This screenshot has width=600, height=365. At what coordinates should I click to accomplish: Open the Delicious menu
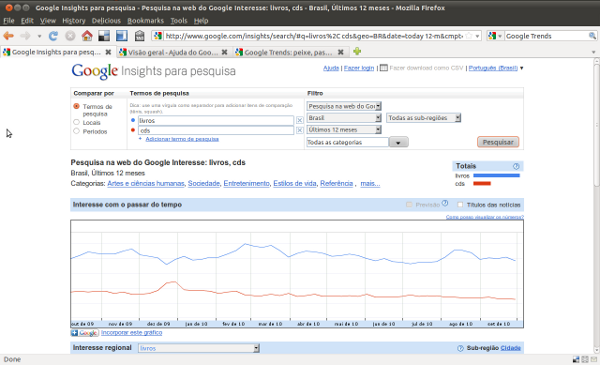click(x=106, y=21)
